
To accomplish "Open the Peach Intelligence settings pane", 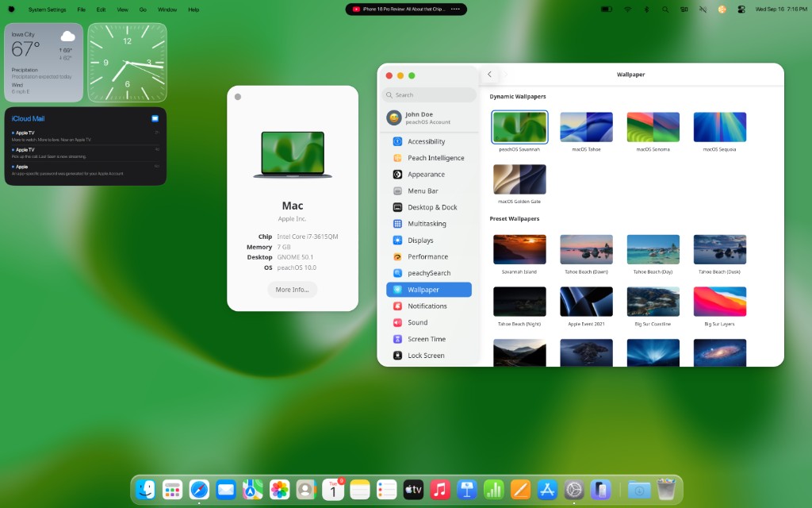I will pyautogui.click(x=429, y=158).
